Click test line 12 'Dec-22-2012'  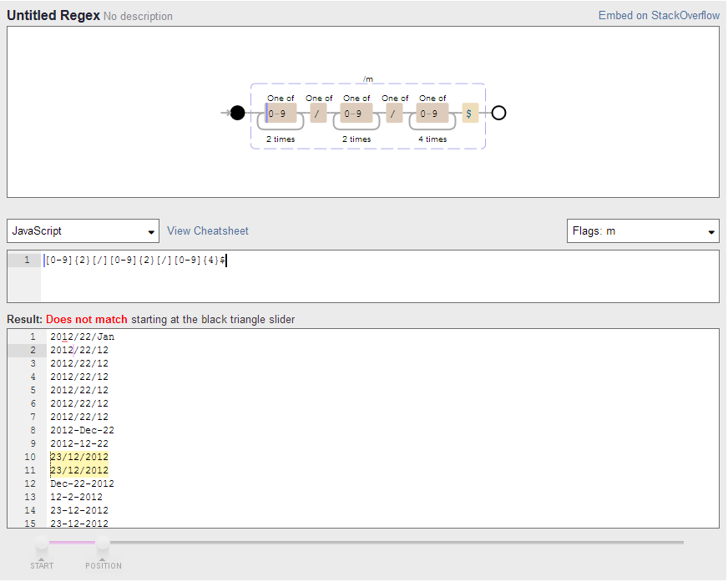82,484
